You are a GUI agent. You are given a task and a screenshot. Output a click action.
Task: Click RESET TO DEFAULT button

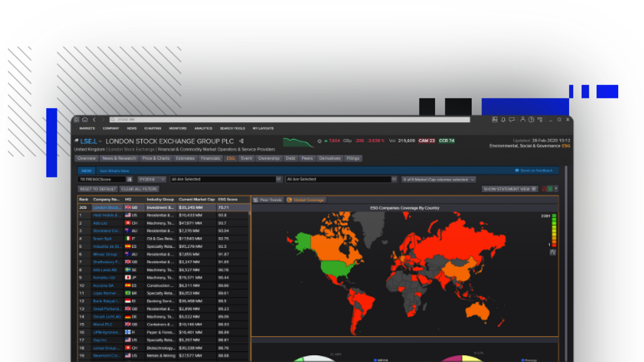click(x=98, y=189)
